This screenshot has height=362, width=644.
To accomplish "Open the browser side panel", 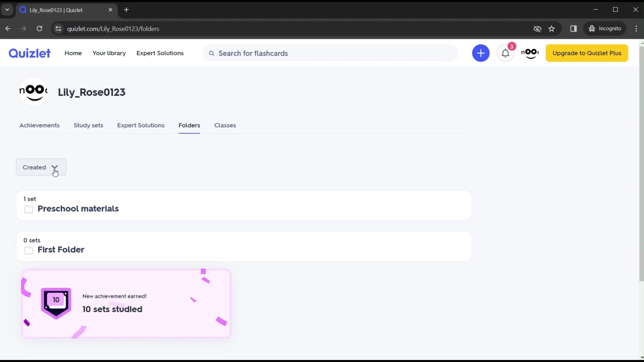I will (x=574, y=28).
